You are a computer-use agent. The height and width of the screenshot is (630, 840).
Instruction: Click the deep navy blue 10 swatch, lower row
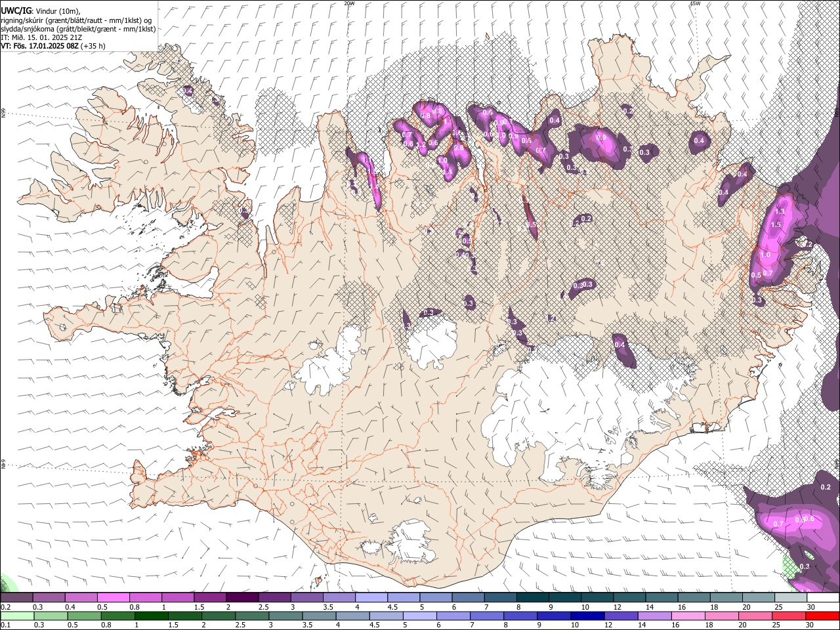pos(588,616)
